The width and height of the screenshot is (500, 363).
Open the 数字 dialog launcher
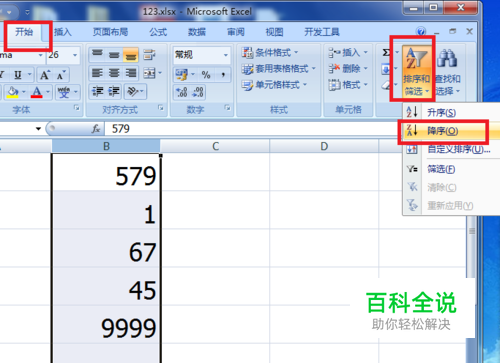227,108
